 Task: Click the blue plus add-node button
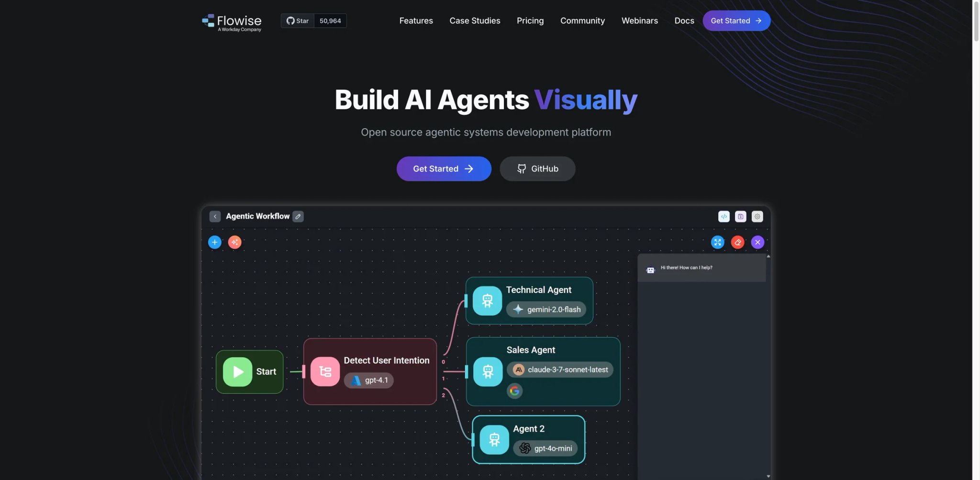[215, 242]
